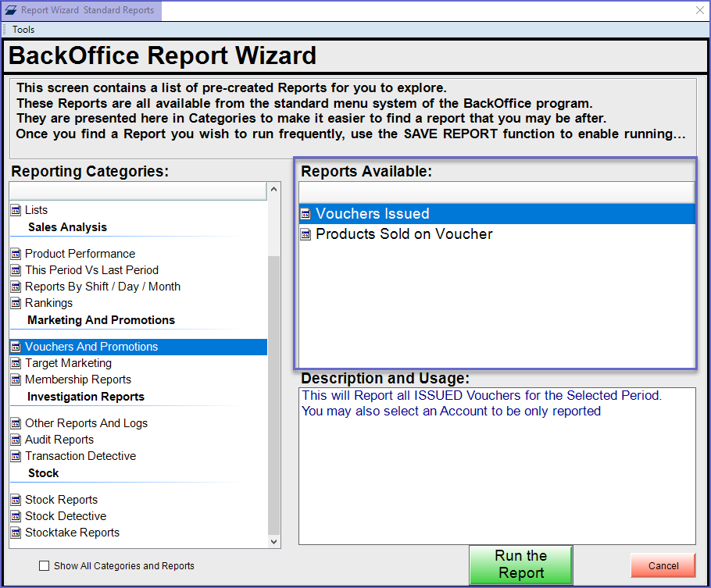
Task: Click the Stock Detective category icon
Action: pos(16,516)
